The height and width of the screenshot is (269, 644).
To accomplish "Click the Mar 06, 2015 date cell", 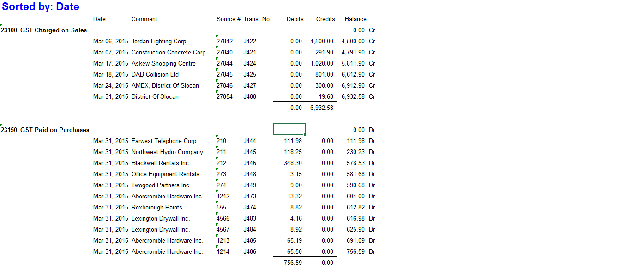I will click(x=111, y=41).
